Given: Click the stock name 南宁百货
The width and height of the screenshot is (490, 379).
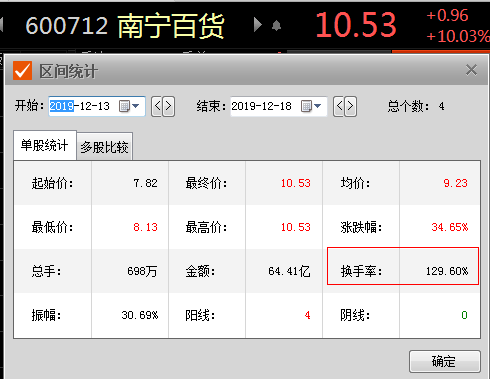Looking at the screenshot, I should (171, 26).
